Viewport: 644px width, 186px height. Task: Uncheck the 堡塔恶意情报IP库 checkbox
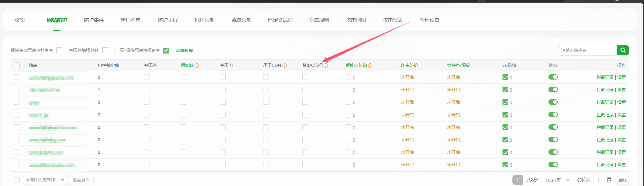pos(166,50)
